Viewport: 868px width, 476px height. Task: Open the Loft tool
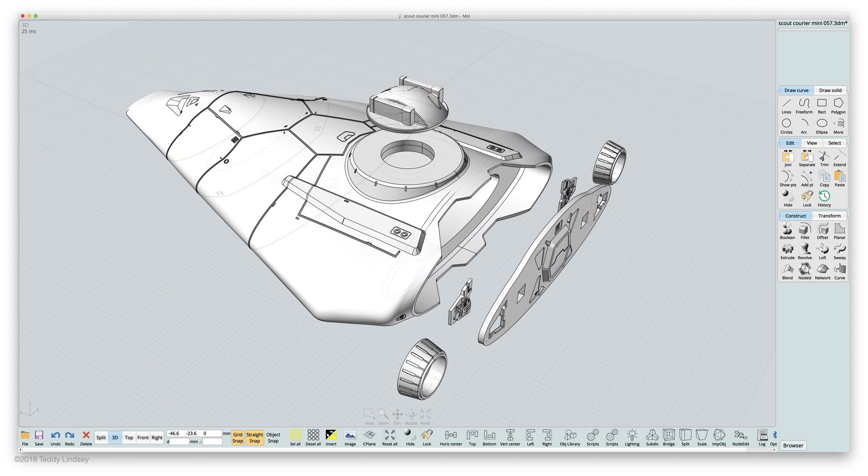(823, 252)
